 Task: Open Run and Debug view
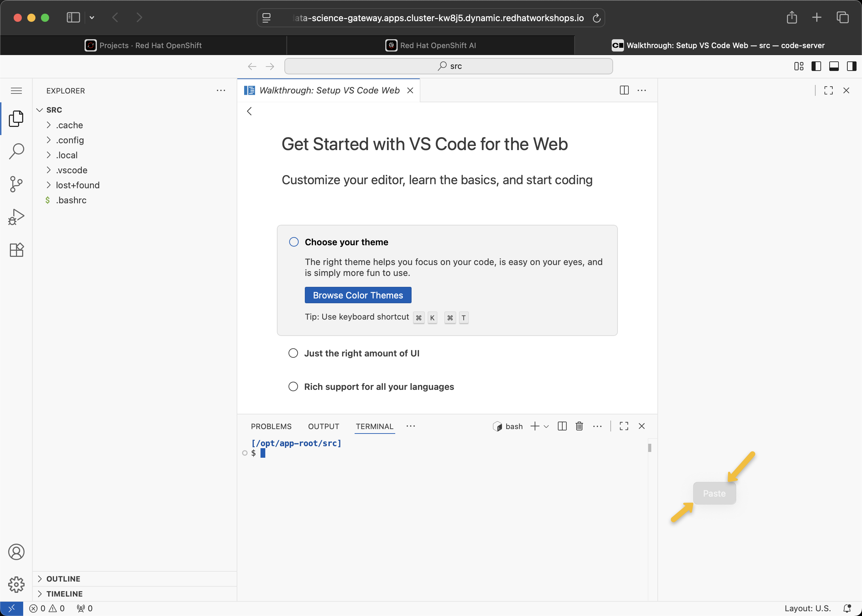tap(16, 217)
